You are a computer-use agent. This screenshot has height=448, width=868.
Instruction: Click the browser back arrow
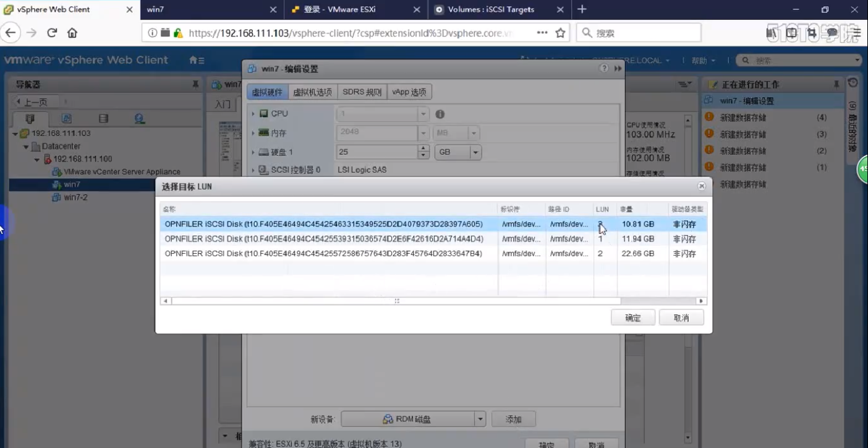coord(11,33)
